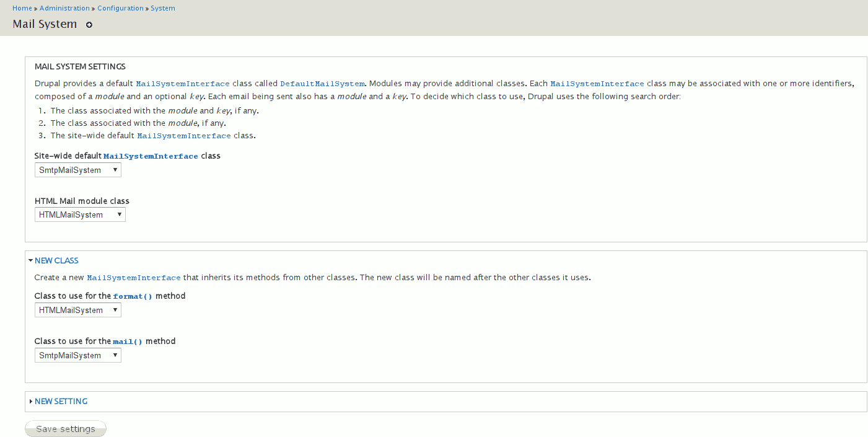Expand the NEW SETTING section
This screenshot has height=437, width=868.
coord(61,402)
